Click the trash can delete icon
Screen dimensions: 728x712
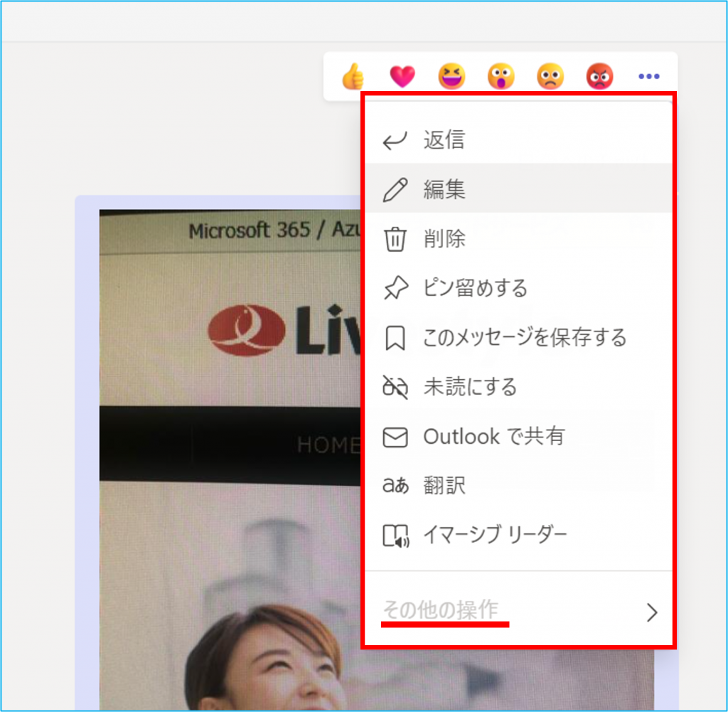395,239
